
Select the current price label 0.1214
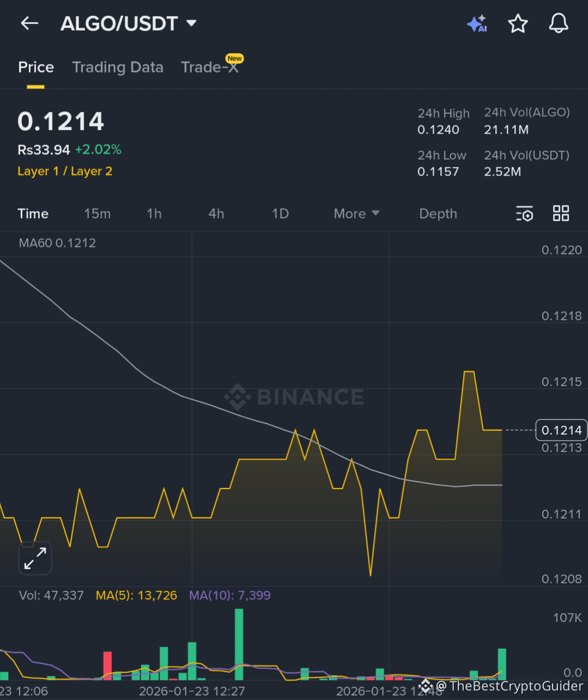point(561,430)
